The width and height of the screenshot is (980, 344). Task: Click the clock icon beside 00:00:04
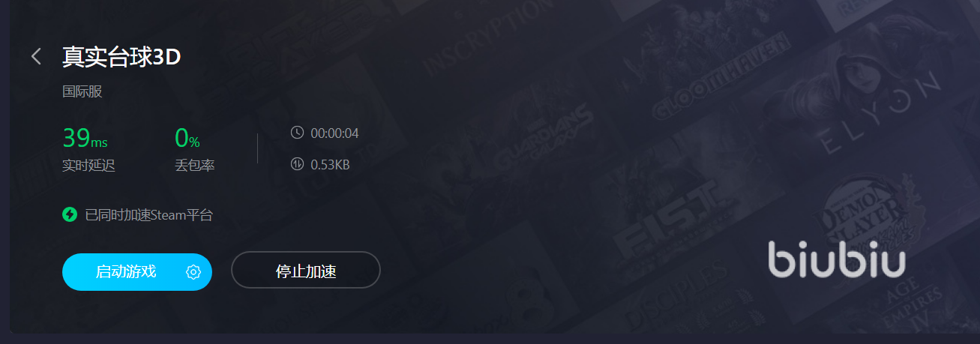click(297, 133)
